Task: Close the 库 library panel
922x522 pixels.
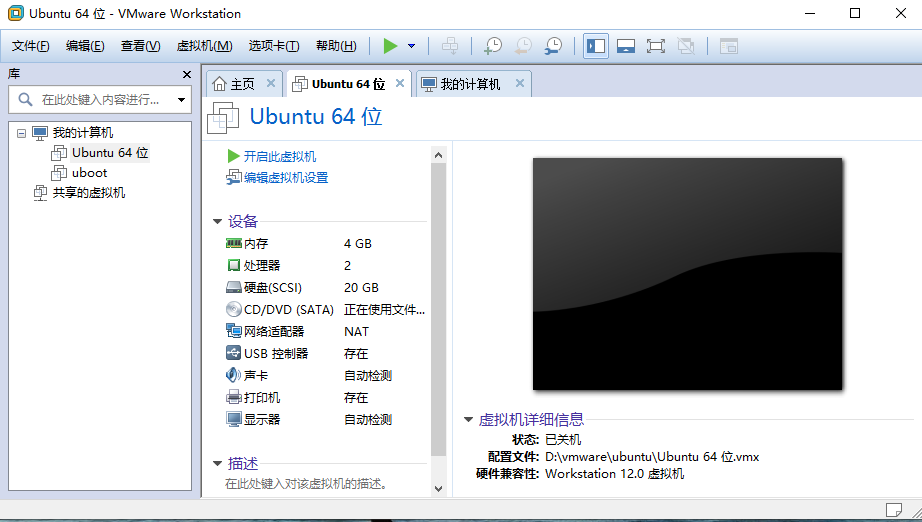Action: click(187, 75)
